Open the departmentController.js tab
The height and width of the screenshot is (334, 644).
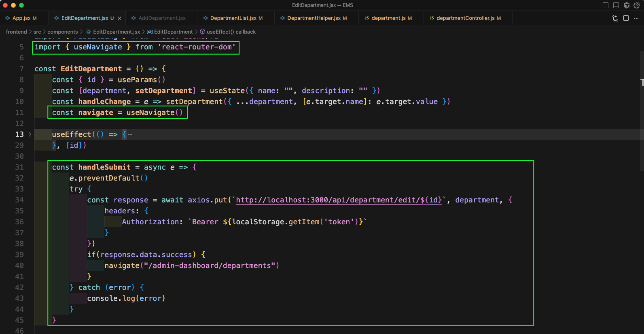(x=468, y=18)
